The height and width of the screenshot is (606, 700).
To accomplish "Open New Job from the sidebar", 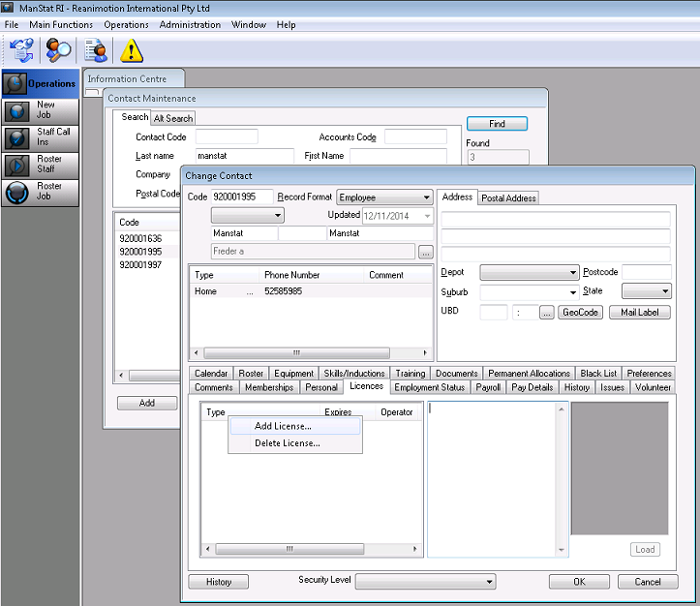I will [x=40, y=110].
